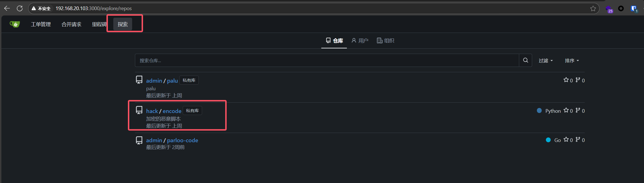Click the browser back arrow
644x183 pixels.
(7, 8)
